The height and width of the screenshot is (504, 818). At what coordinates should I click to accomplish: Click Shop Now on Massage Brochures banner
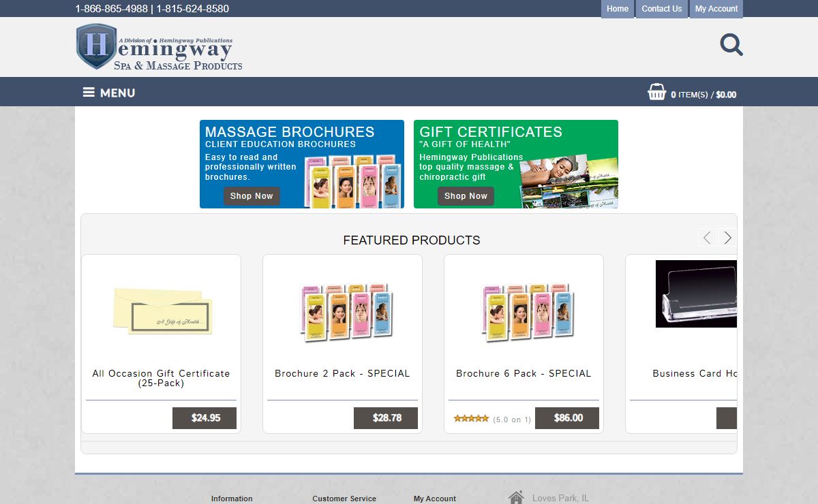coord(252,196)
